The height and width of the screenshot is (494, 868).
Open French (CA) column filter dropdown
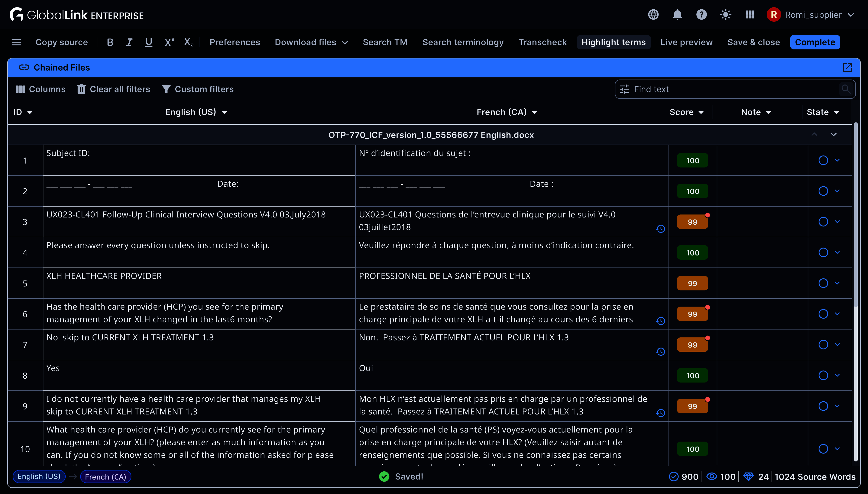[535, 112]
